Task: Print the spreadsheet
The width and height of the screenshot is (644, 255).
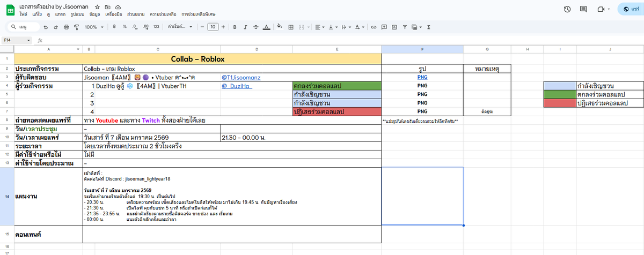Action: (66, 27)
